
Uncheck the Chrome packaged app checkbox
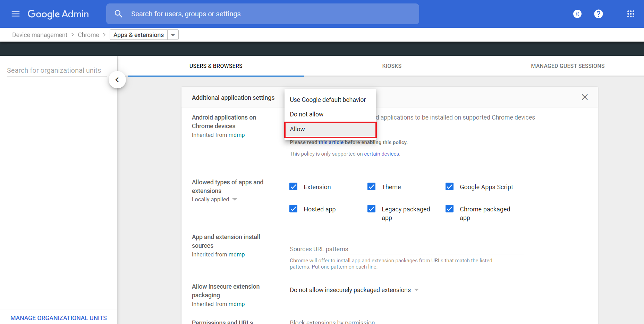tap(450, 209)
